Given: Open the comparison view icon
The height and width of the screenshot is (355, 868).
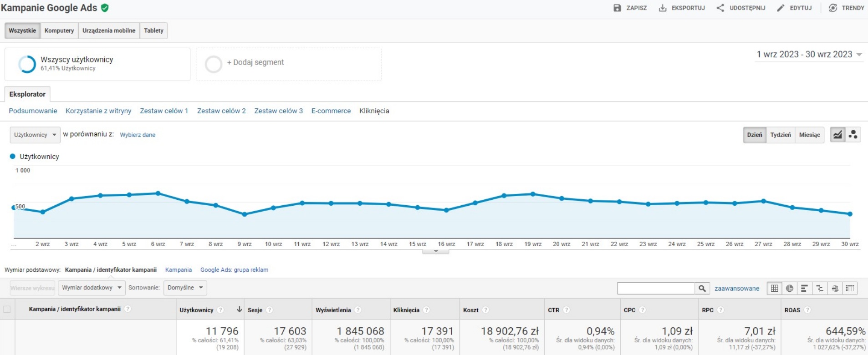Looking at the screenshot, I should point(819,288).
